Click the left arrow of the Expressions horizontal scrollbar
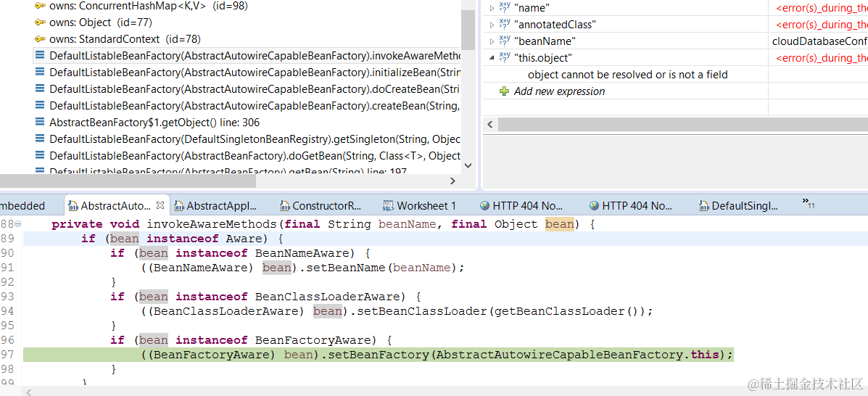Screen dimensions: 868x396 click(489, 125)
